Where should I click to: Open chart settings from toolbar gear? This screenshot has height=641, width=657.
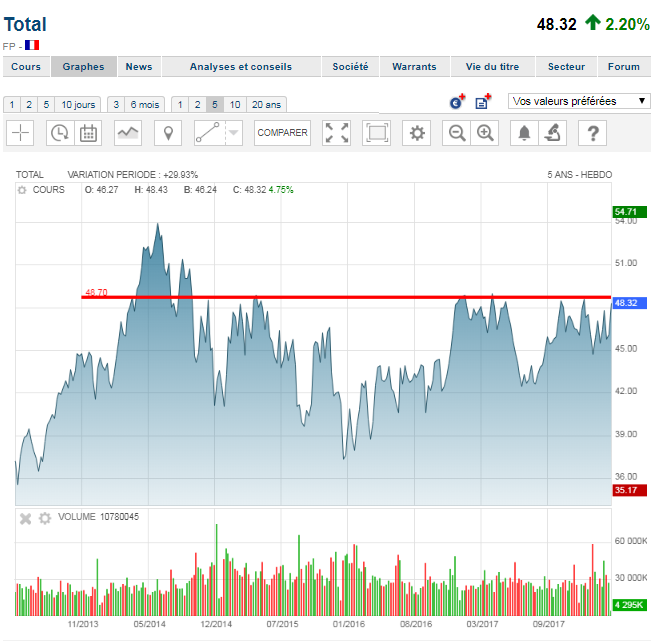(417, 133)
